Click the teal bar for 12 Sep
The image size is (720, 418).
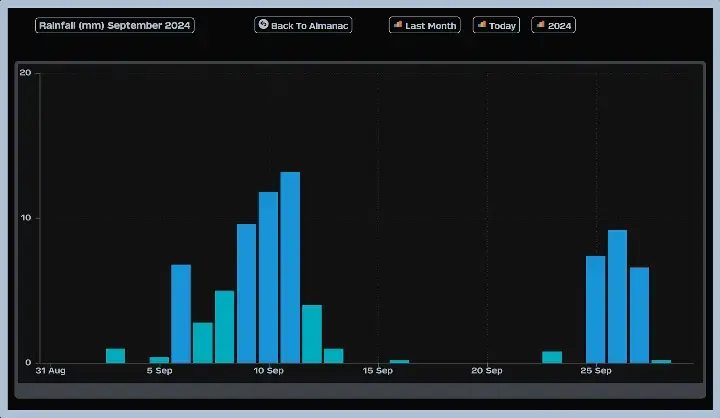point(312,334)
